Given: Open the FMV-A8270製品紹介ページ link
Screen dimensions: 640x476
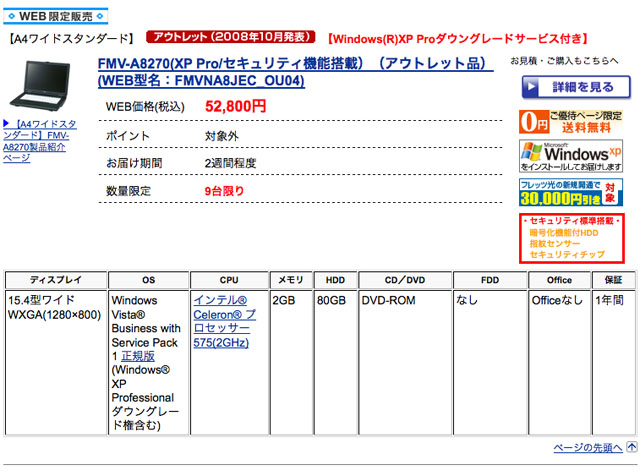Looking at the screenshot, I should (x=40, y=141).
